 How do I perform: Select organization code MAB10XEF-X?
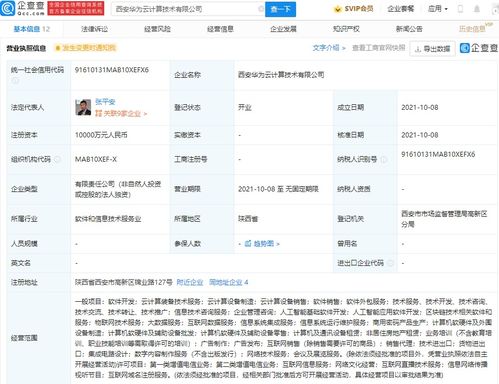pyautogui.click(x=96, y=159)
